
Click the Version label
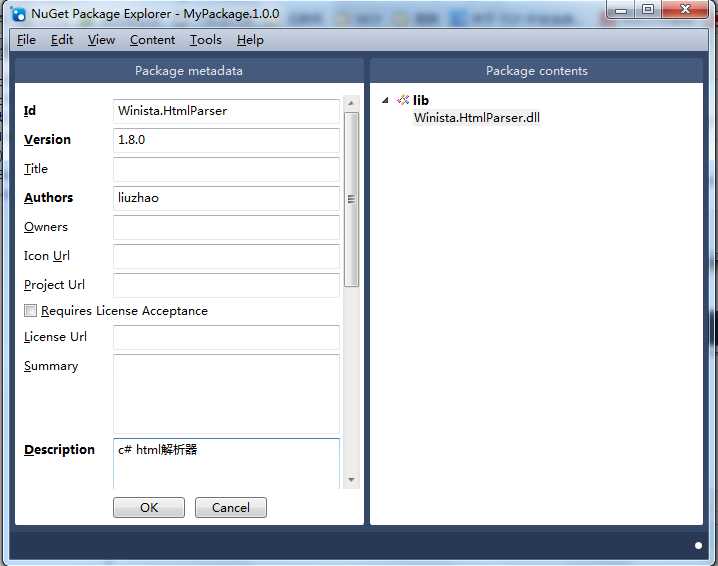pos(48,140)
